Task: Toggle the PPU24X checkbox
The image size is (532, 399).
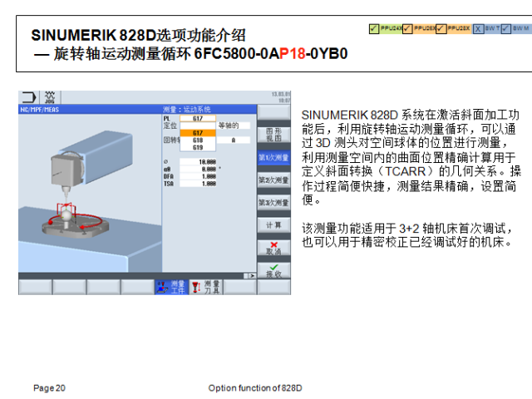Action: click(373, 28)
